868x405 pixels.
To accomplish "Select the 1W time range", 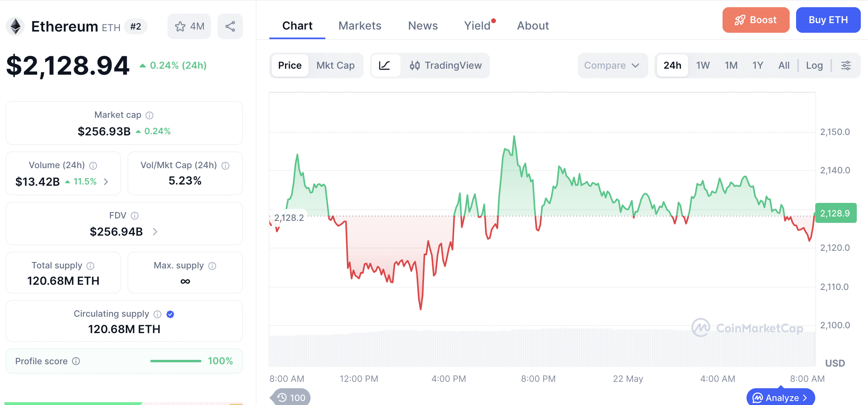I will (x=703, y=66).
